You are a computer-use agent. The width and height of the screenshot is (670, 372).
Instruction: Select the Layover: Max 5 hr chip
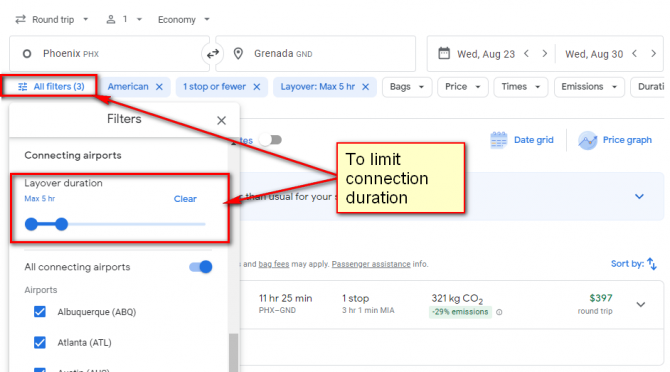317,87
